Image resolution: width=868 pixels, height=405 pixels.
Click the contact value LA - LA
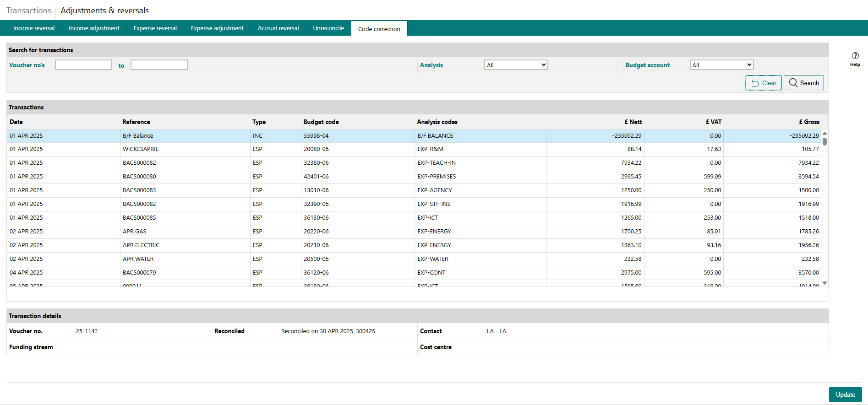[497, 331]
